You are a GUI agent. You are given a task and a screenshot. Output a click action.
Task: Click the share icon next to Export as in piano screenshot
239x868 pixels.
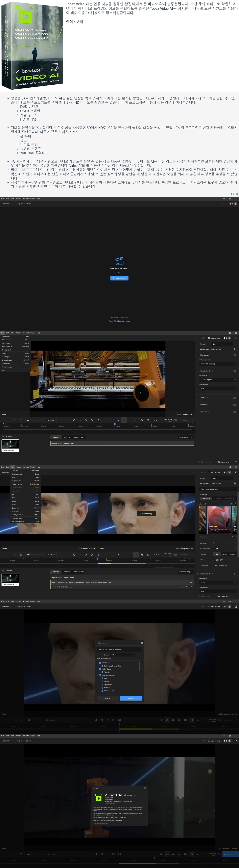point(236,462)
